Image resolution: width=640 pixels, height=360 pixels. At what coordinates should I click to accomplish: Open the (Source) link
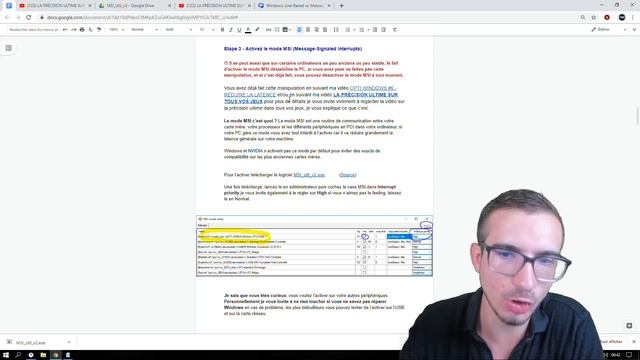pyautogui.click(x=348, y=175)
